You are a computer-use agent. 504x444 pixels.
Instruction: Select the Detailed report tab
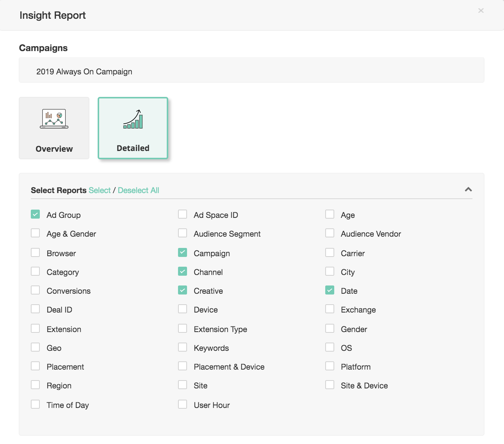(133, 128)
